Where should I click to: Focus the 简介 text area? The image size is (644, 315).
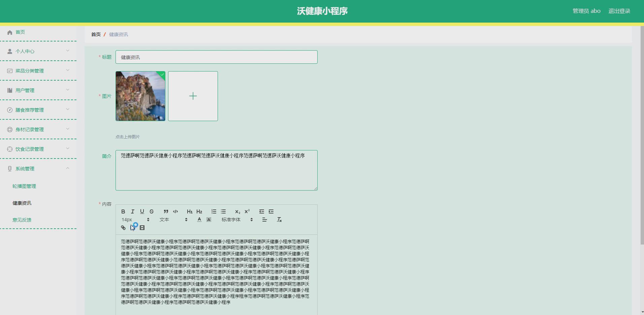point(217,170)
